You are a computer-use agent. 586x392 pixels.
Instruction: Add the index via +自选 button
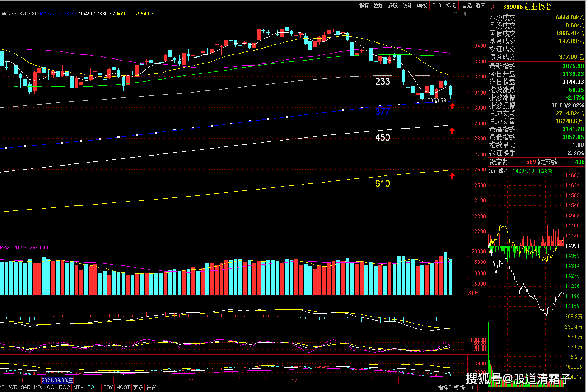pos(466,5)
